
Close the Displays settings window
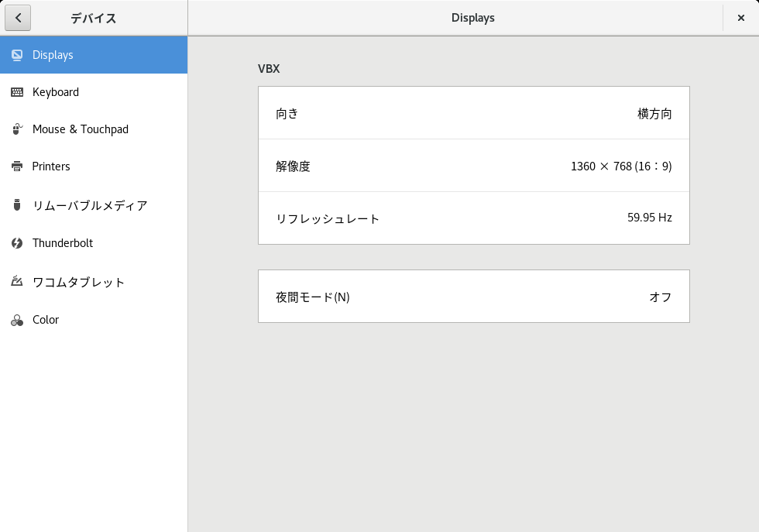point(740,18)
